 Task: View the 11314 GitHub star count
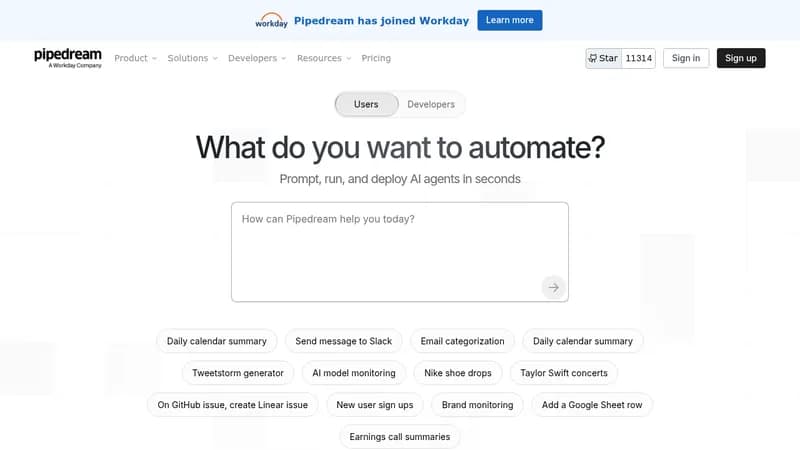point(638,58)
